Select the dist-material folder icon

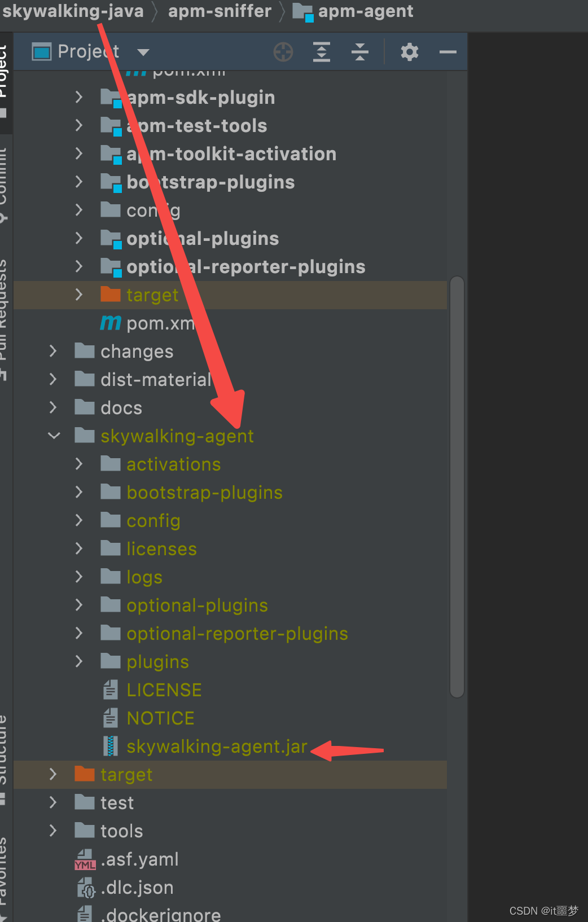[85, 379]
